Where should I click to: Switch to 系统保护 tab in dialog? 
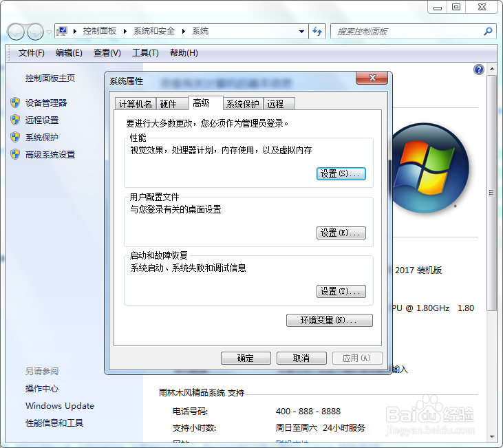tap(243, 104)
